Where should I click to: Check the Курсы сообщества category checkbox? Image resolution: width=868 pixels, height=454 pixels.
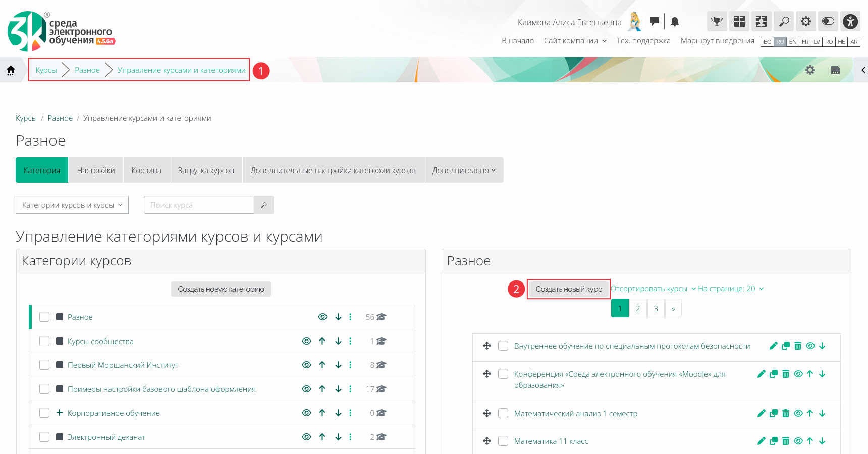44,342
